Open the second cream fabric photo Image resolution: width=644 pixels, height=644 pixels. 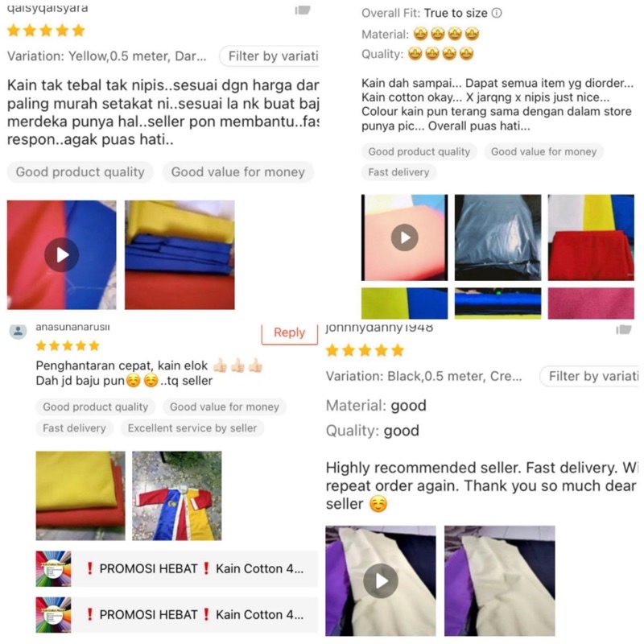tap(499, 580)
